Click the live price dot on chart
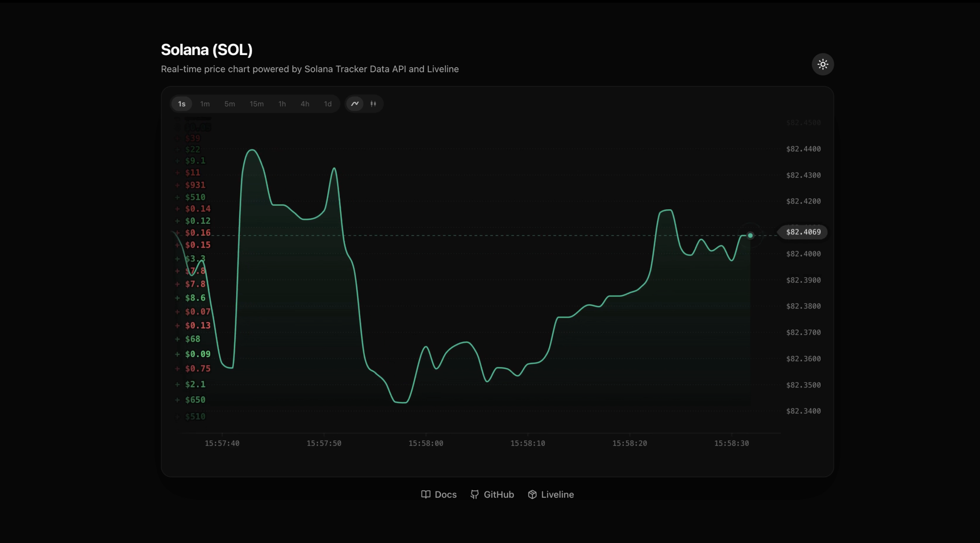980x543 pixels. pyautogui.click(x=750, y=235)
